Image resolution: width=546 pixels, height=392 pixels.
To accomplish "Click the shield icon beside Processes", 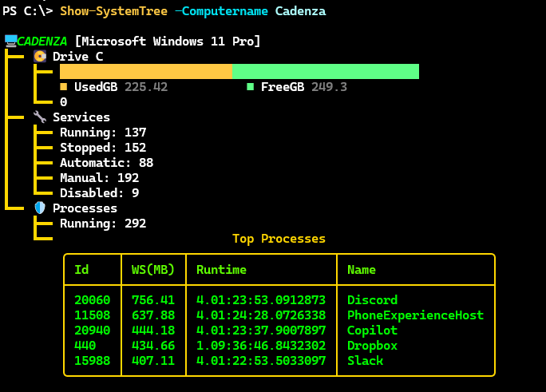I will pos(40,208).
